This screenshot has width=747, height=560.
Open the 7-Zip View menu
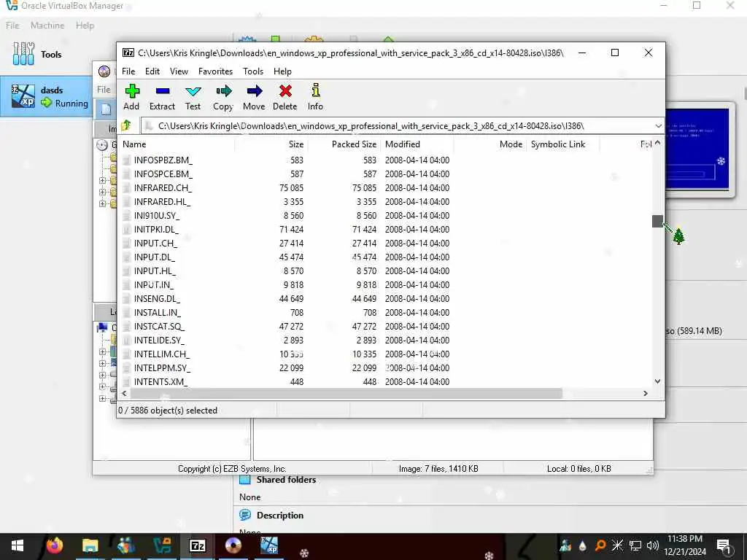click(x=179, y=71)
